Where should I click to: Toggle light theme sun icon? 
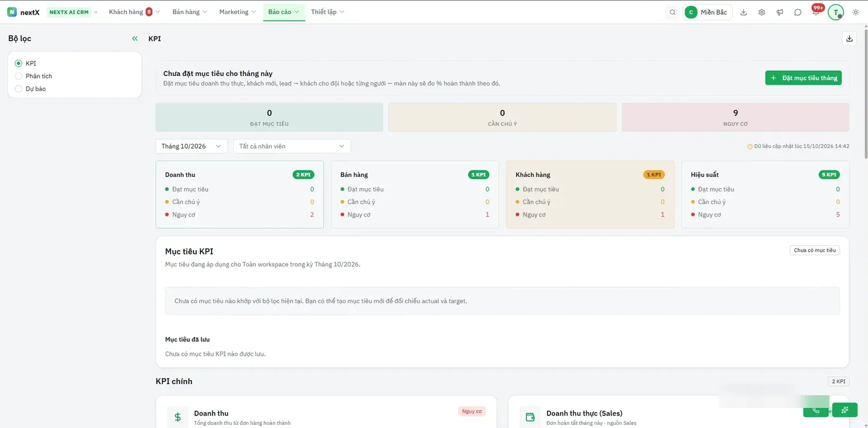(856, 12)
